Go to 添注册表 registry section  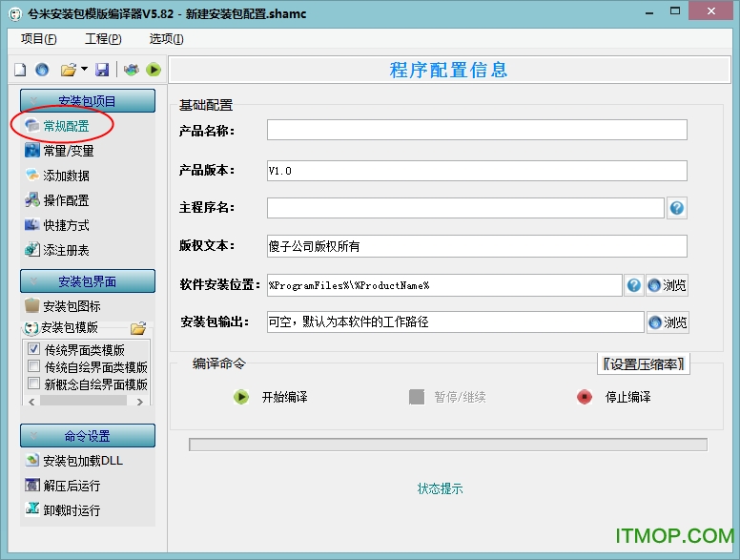tap(66, 250)
